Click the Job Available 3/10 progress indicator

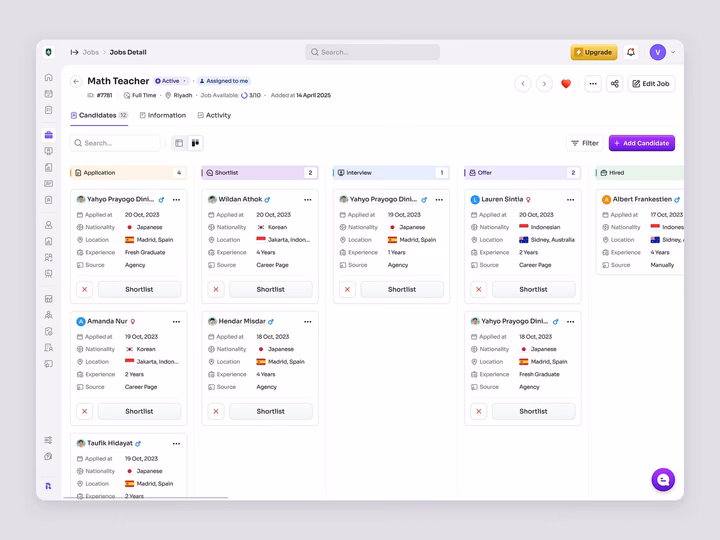pyautogui.click(x=231, y=96)
